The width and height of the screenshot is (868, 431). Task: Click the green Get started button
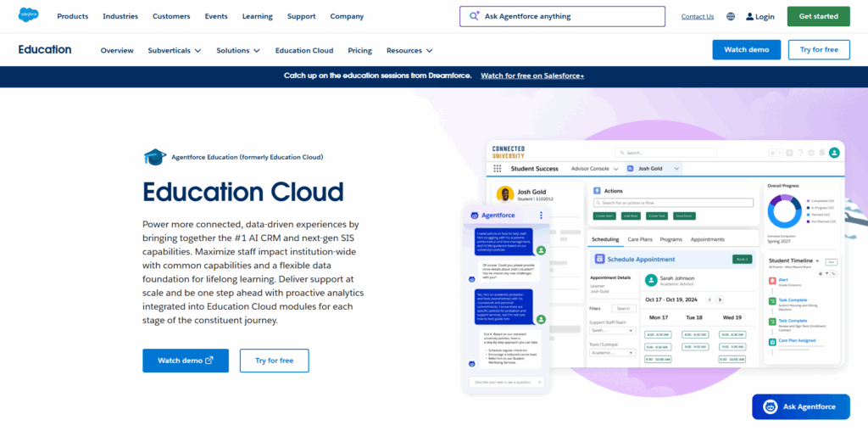pyautogui.click(x=818, y=17)
